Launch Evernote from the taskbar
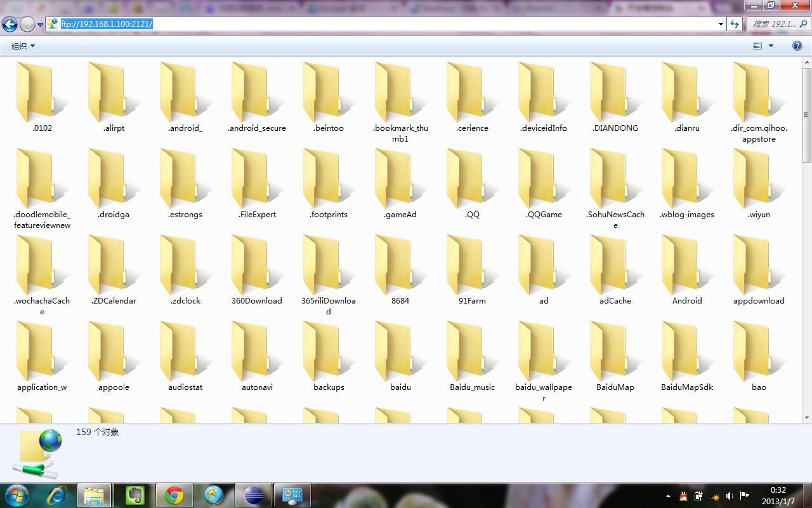 coord(134,495)
